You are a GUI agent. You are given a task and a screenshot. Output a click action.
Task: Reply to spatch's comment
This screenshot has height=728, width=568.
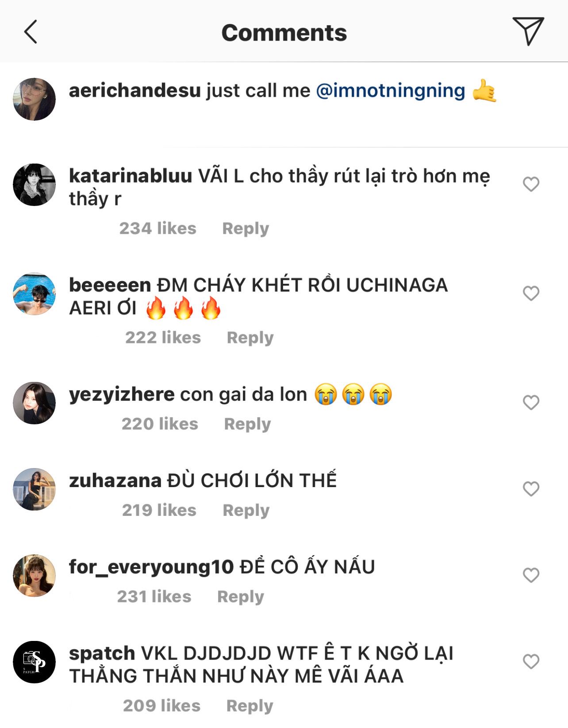coord(249,706)
